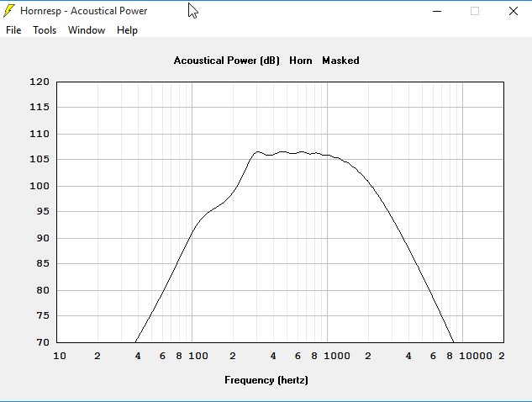
Task: Open the Help menu
Action: point(127,30)
